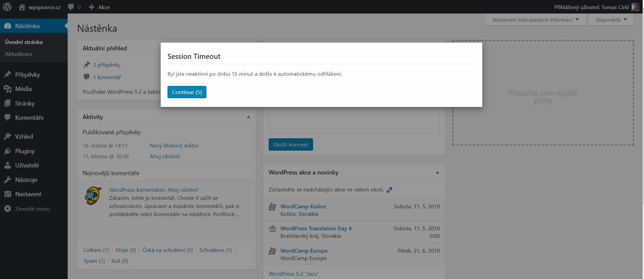Open the Uživatelé menu item

tap(34, 165)
